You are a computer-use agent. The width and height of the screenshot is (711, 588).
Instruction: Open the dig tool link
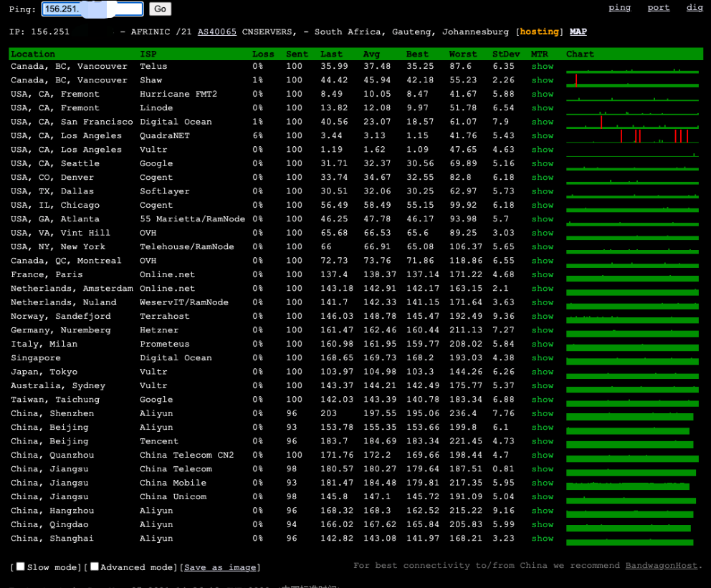695,7
